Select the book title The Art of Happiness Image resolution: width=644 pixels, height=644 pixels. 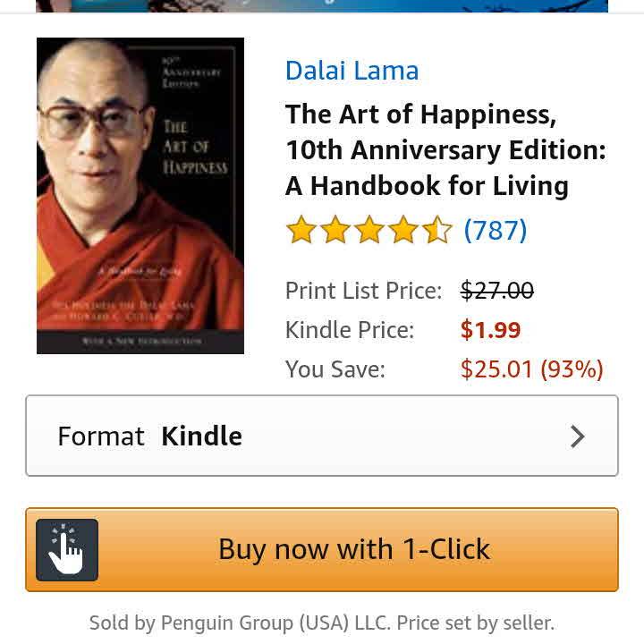(445, 150)
